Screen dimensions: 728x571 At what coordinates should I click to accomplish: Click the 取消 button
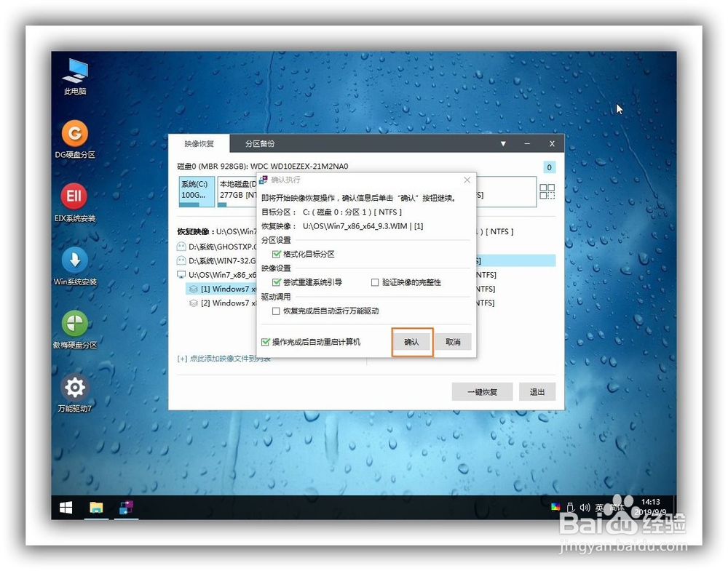click(x=453, y=342)
